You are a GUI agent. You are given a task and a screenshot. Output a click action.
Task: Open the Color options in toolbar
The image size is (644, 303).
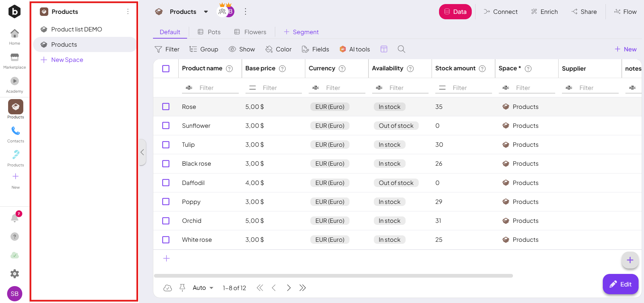click(279, 49)
